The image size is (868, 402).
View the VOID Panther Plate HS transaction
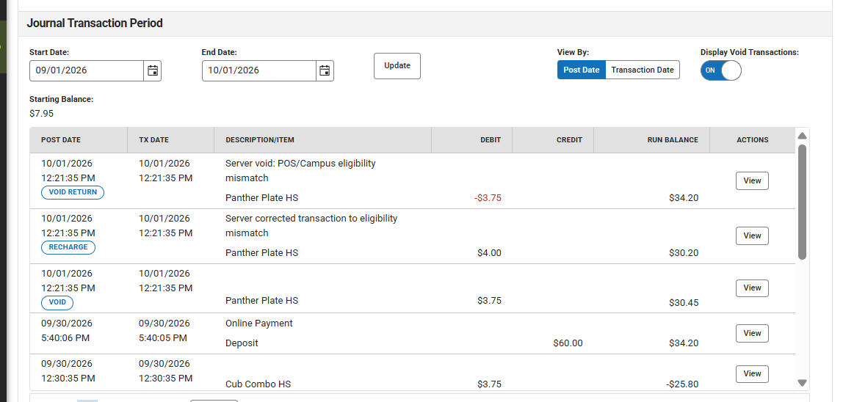click(x=752, y=288)
